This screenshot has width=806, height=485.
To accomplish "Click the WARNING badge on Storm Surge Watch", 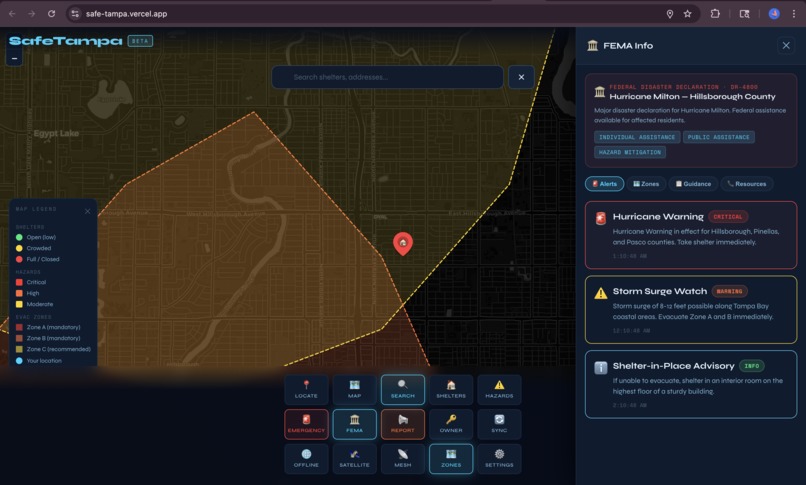I will click(729, 291).
